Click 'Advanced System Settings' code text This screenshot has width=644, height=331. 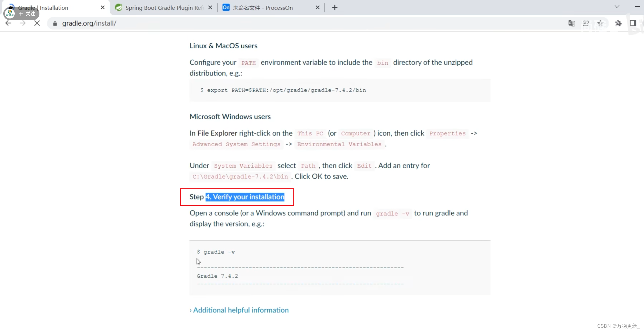tap(237, 144)
